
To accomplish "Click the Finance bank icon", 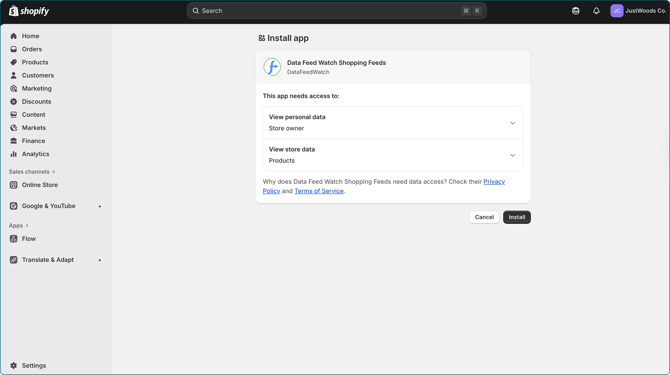I will (x=14, y=141).
